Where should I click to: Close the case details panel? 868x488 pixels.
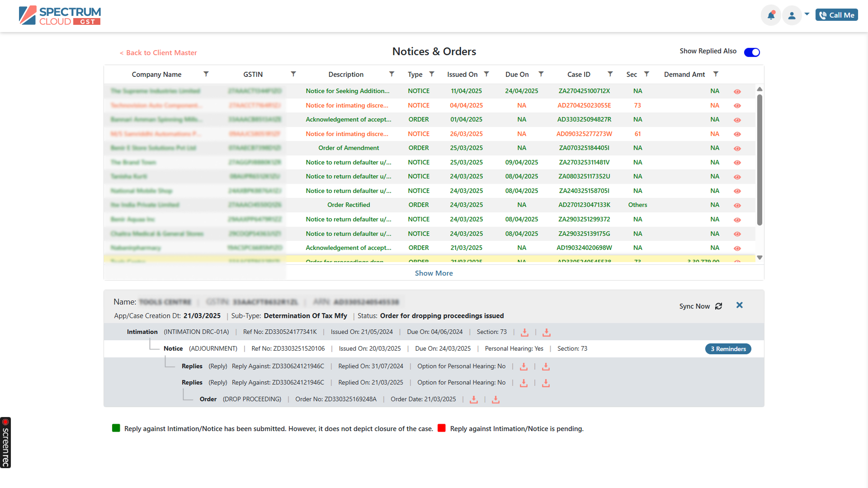740,305
